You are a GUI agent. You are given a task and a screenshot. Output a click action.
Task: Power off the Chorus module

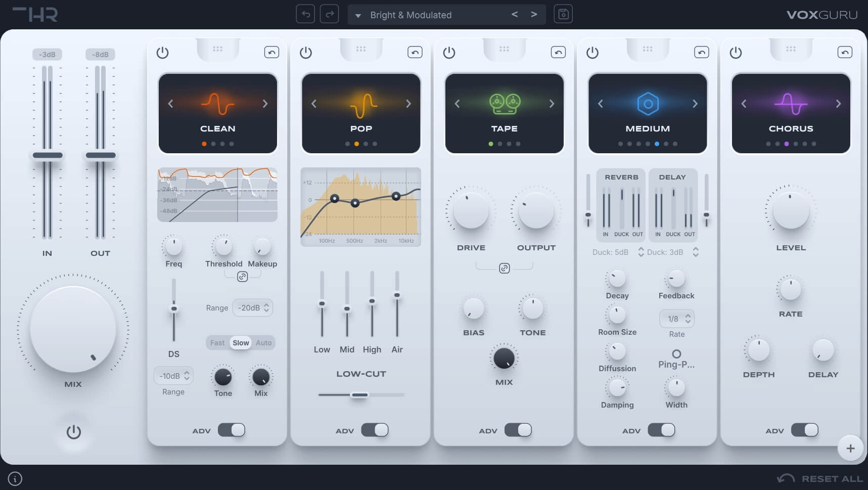tap(736, 52)
